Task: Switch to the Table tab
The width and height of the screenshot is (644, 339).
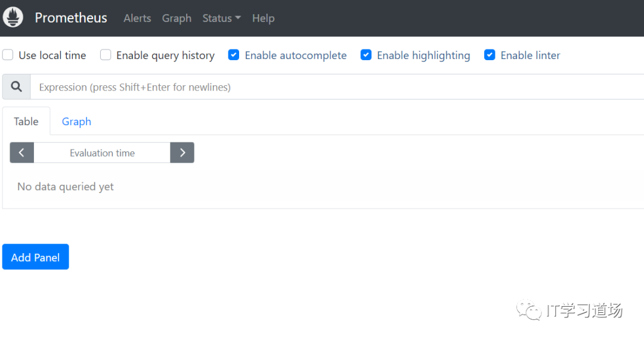Action: pyautogui.click(x=26, y=122)
